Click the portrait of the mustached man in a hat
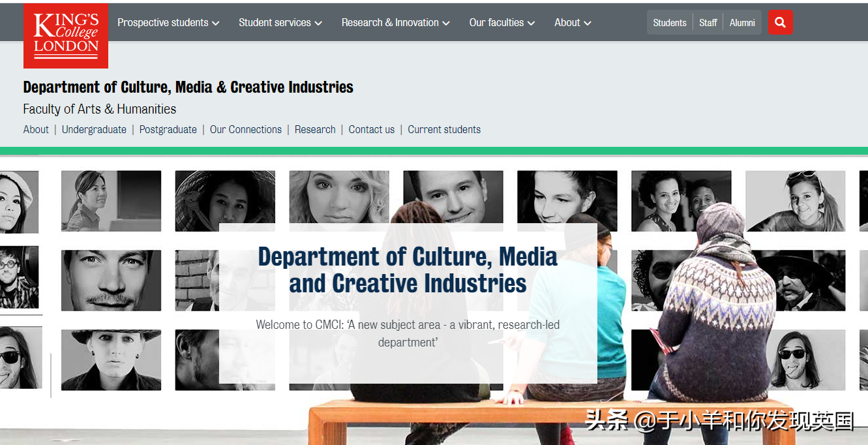This screenshot has height=445, width=868. tap(801, 281)
